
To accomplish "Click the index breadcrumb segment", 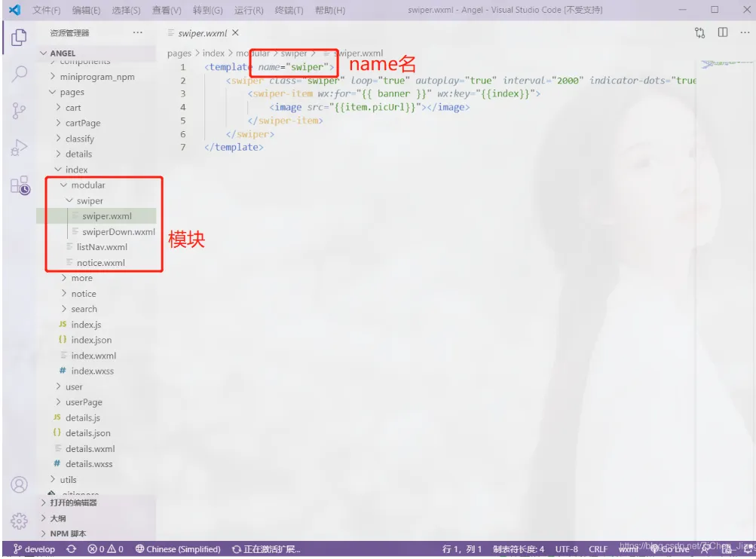I will coord(213,53).
